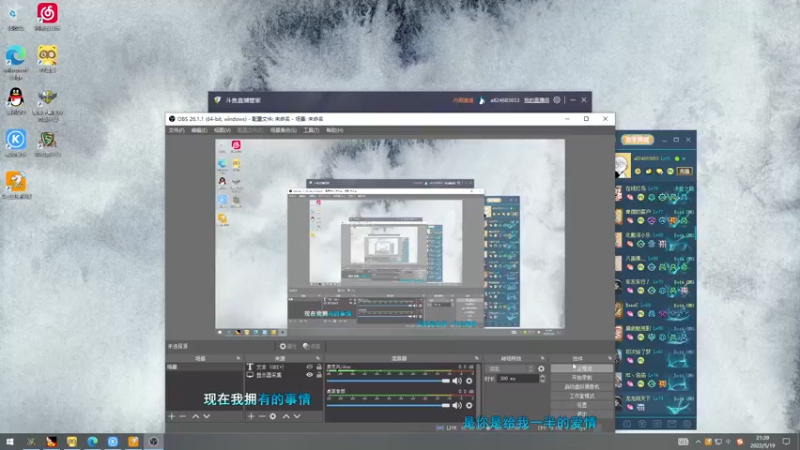Toggle the lock on the 显示器采集 source

319,375
